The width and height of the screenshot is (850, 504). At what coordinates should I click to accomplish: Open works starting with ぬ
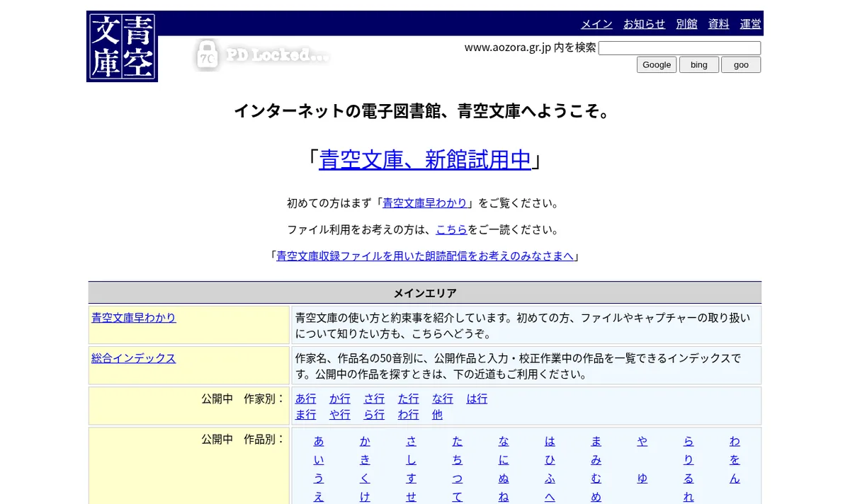(x=504, y=478)
